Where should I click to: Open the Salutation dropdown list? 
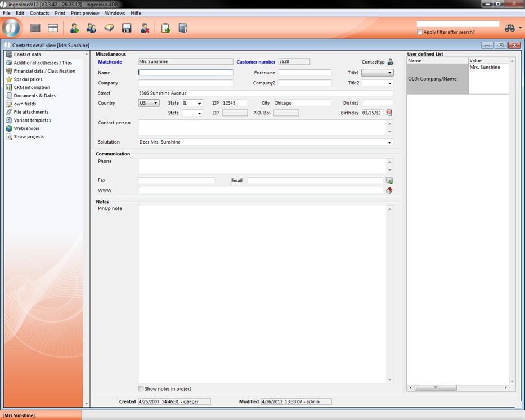390,142
